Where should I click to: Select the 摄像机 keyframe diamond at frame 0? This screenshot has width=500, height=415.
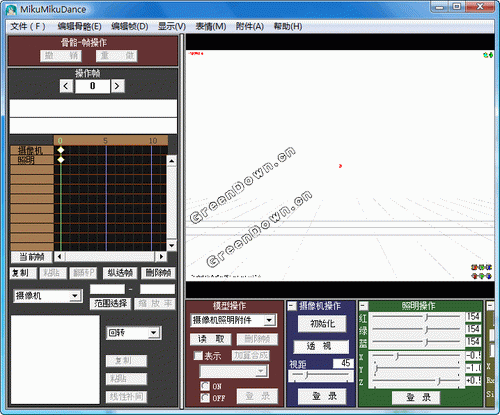pyautogui.click(x=61, y=150)
